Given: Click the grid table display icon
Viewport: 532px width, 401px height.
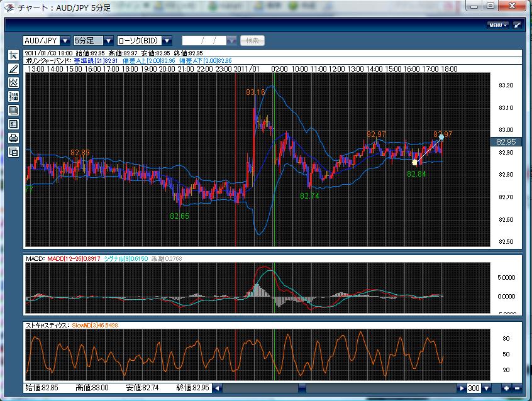Looking at the screenshot, I should (x=14, y=110).
